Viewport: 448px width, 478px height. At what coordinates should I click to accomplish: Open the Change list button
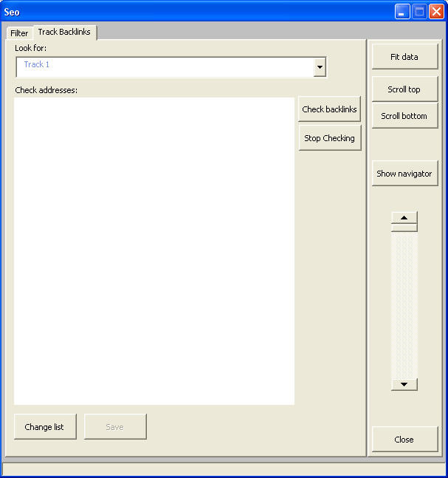(44, 427)
